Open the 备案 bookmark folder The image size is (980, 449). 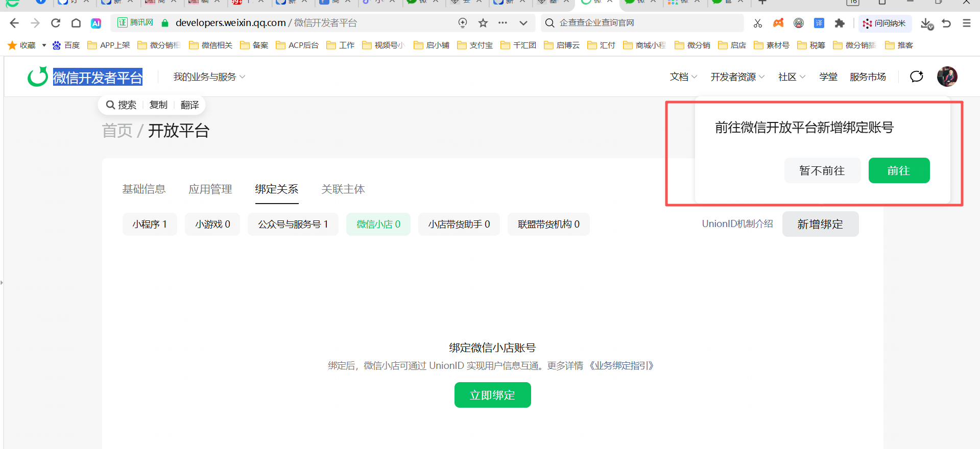coord(254,45)
